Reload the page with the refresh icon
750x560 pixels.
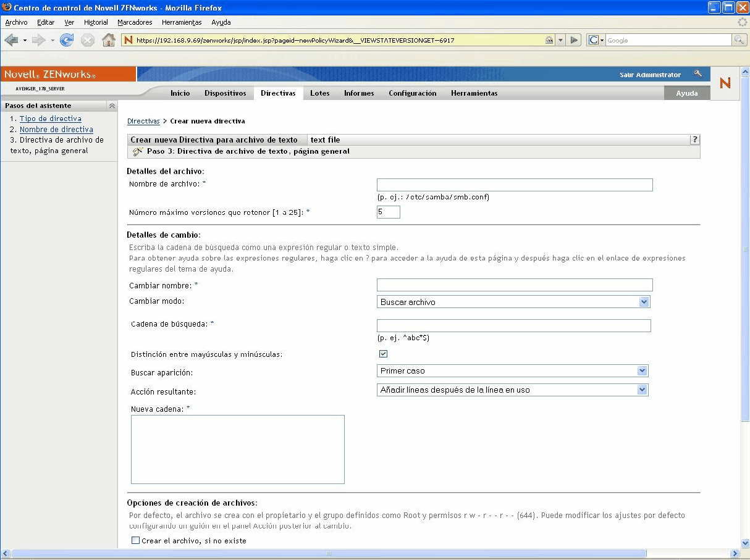[x=67, y=40]
